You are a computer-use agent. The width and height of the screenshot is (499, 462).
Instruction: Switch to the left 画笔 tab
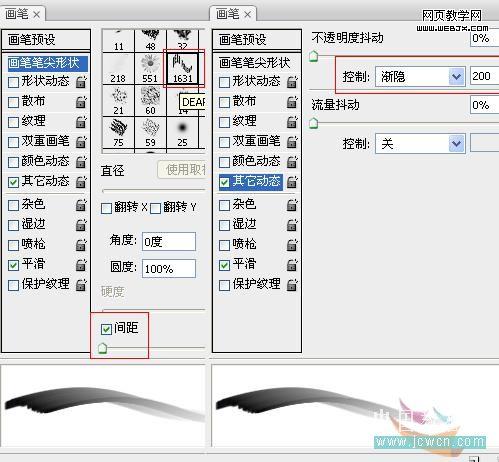pyautogui.click(x=23, y=14)
